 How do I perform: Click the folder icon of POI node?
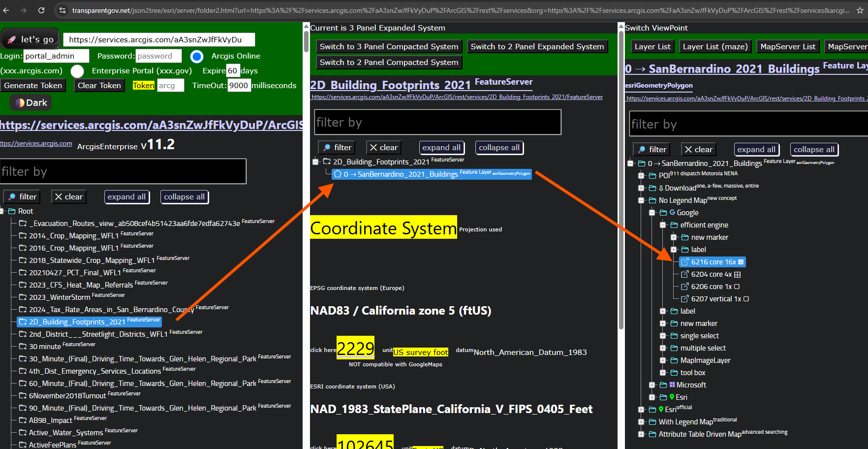652,175
